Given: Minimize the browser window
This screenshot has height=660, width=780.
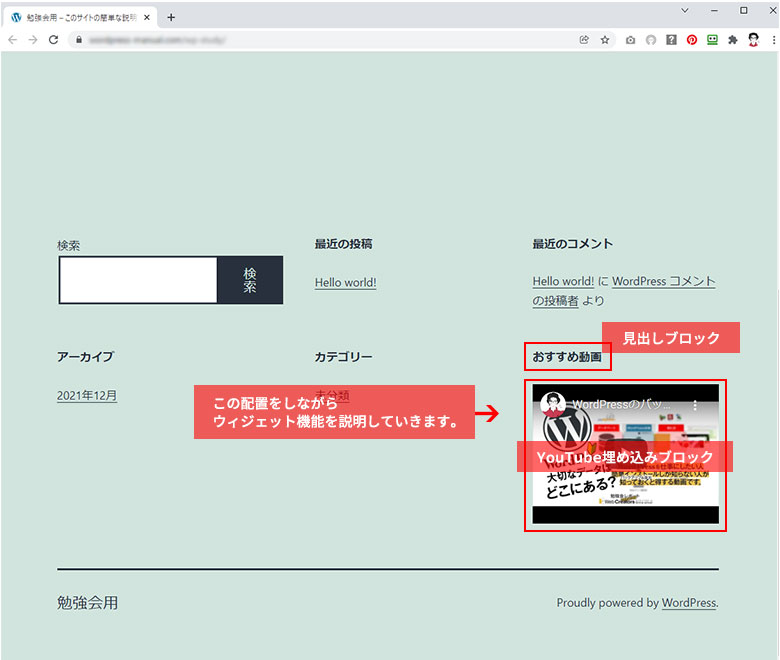Looking at the screenshot, I should [x=714, y=10].
